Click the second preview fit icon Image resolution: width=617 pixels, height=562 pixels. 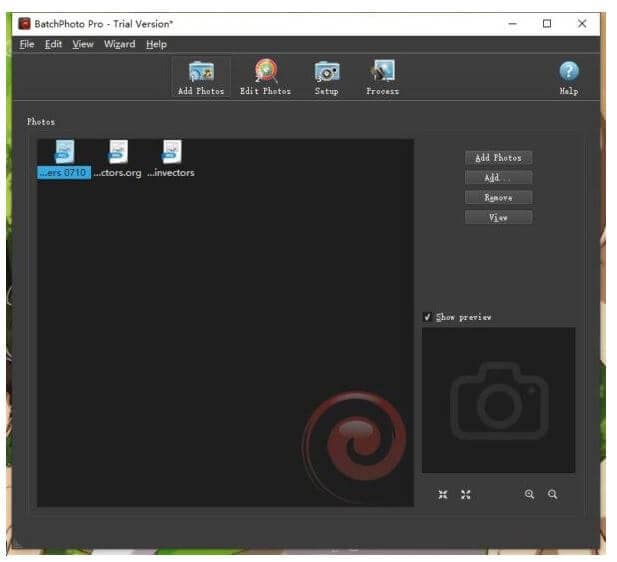coord(467,495)
